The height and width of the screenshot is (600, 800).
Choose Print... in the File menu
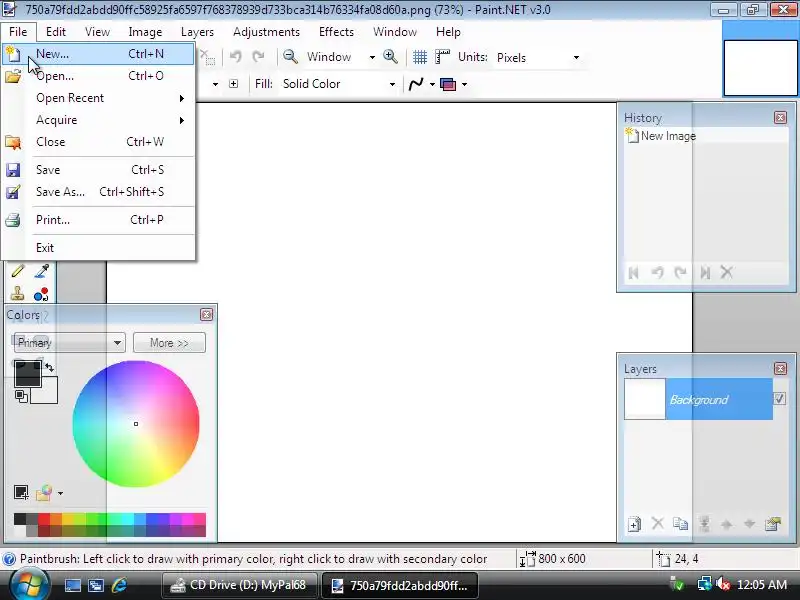tap(98, 220)
